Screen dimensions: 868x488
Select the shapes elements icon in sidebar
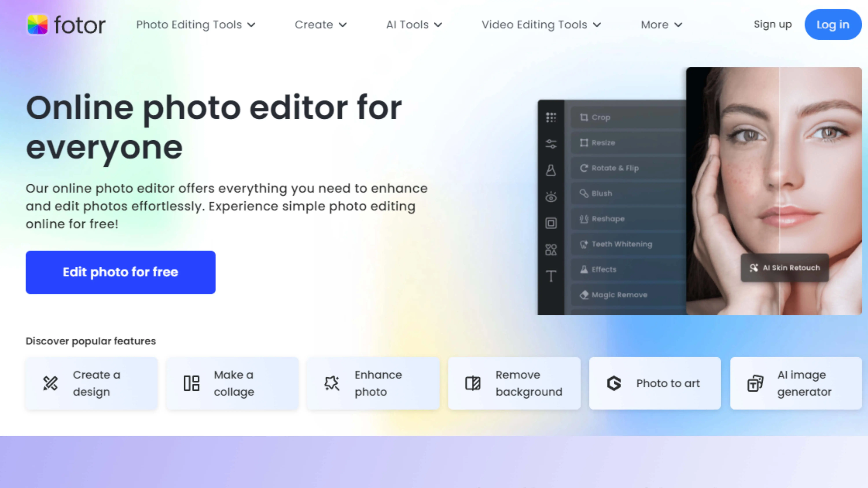click(551, 250)
